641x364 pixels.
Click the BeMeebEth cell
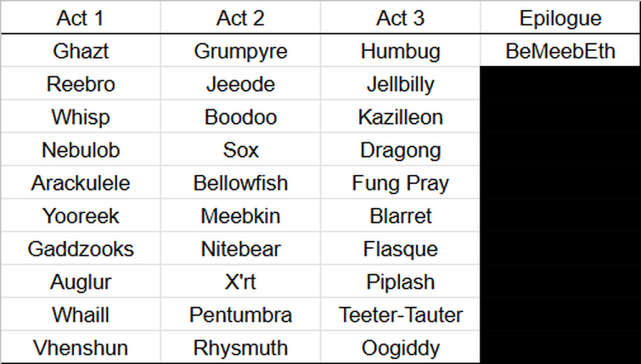[560, 51]
